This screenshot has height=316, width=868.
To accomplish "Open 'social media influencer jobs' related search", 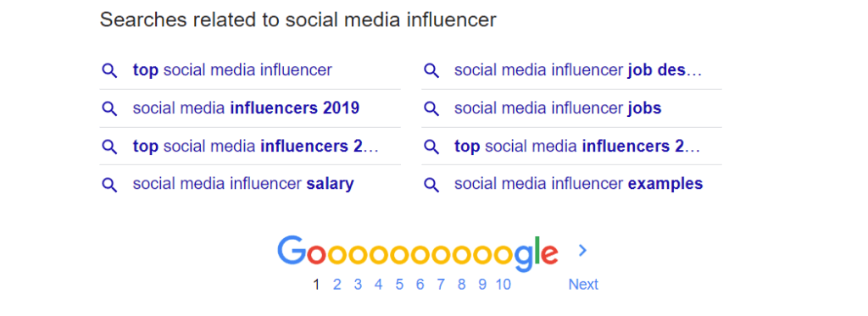I will 558,108.
